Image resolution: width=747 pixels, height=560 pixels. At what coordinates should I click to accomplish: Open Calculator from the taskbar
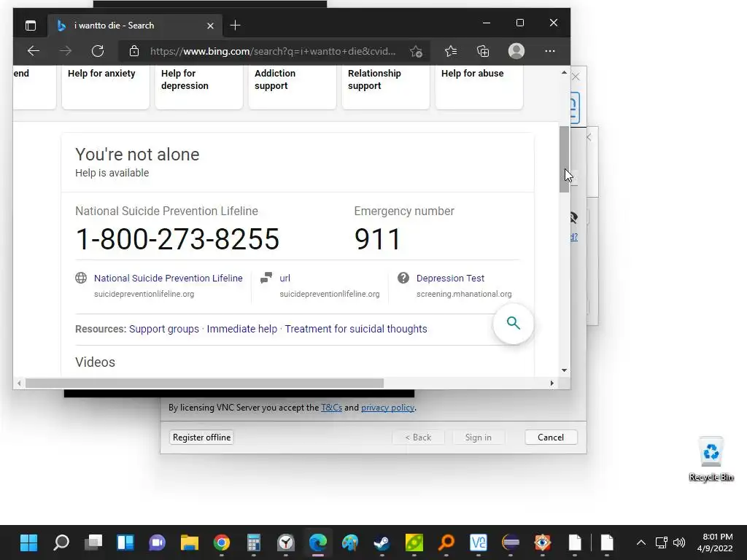point(253,542)
